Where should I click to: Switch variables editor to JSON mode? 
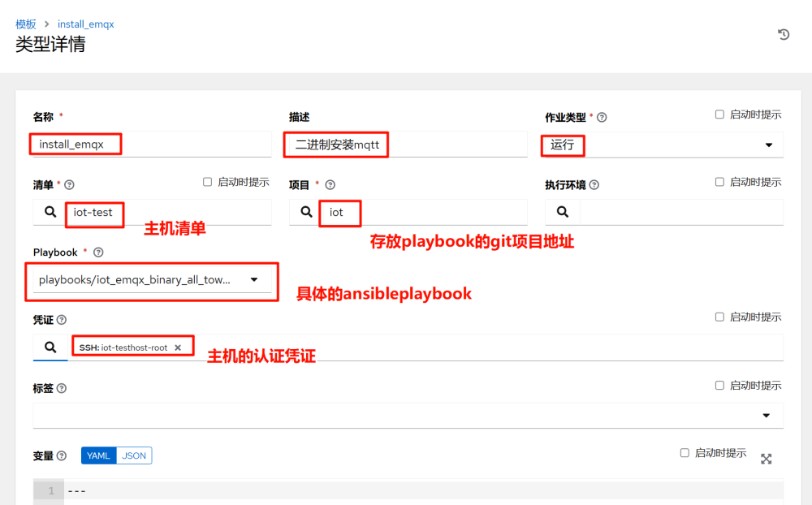(134, 455)
